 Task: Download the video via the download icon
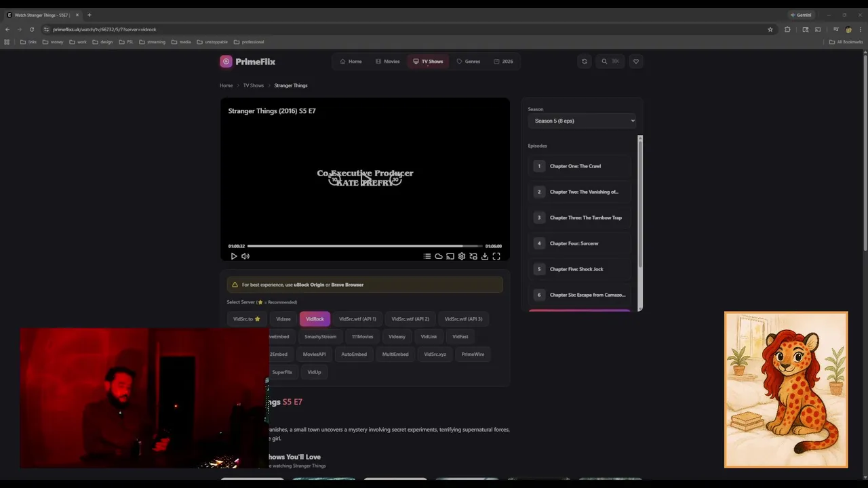coord(485,256)
